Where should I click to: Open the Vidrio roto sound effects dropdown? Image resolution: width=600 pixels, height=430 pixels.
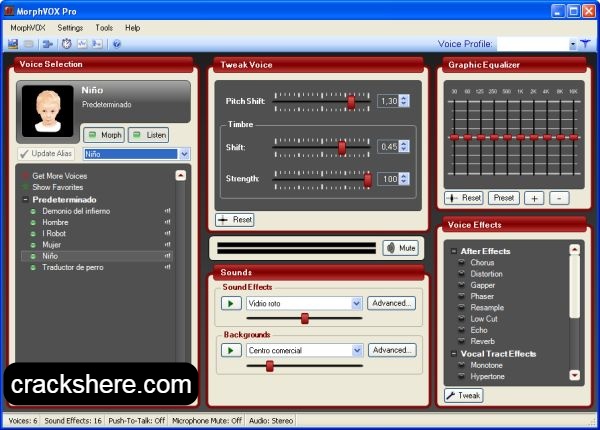(x=357, y=303)
